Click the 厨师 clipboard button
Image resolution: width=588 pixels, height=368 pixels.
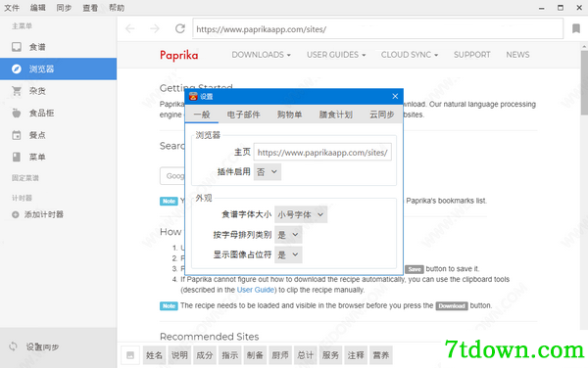tap(280, 355)
